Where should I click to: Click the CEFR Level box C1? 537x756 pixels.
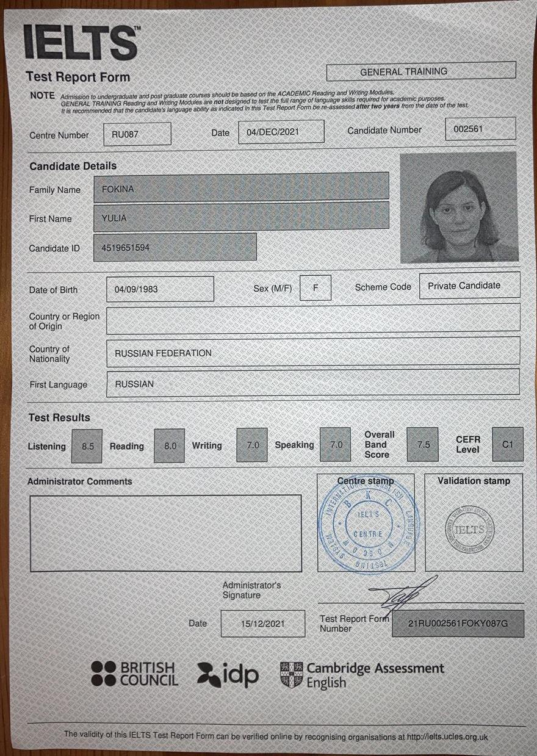click(x=508, y=444)
